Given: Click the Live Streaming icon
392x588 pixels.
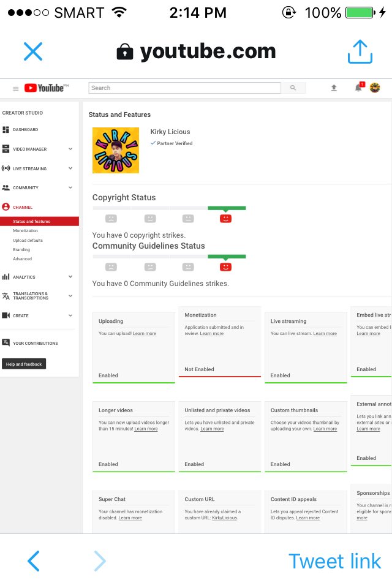Looking at the screenshot, I should (x=6, y=168).
